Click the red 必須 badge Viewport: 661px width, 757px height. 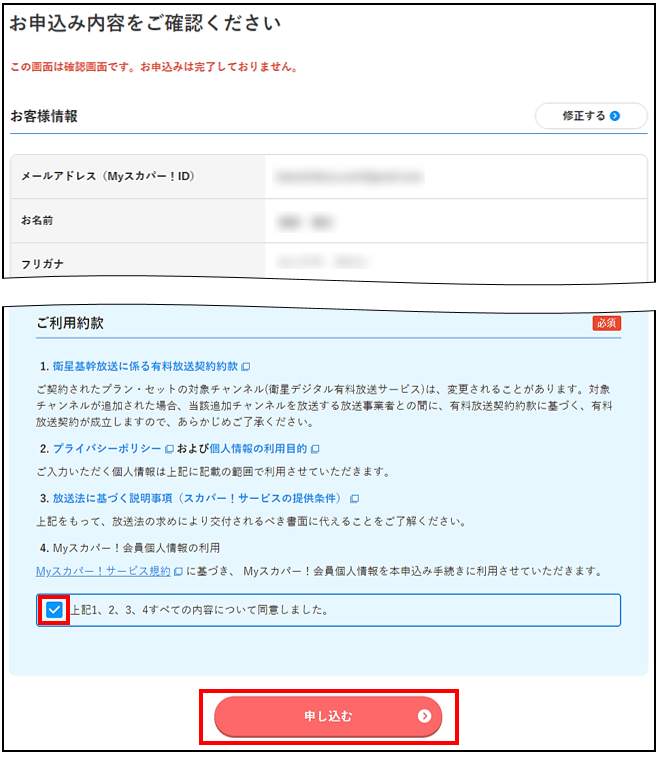606,323
